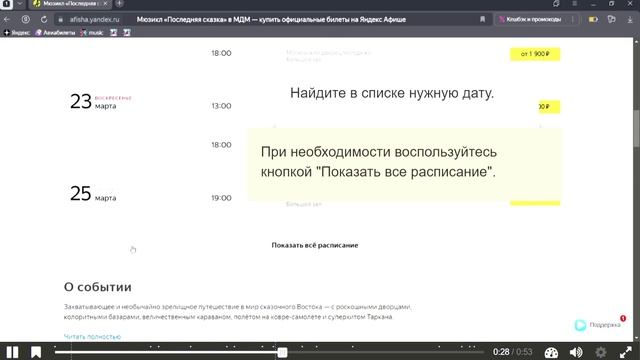Viewport: 640px width, 360px height.
Task: Select the 13:00 showtime on 23 марта
Action: click(x=221, y=106)
